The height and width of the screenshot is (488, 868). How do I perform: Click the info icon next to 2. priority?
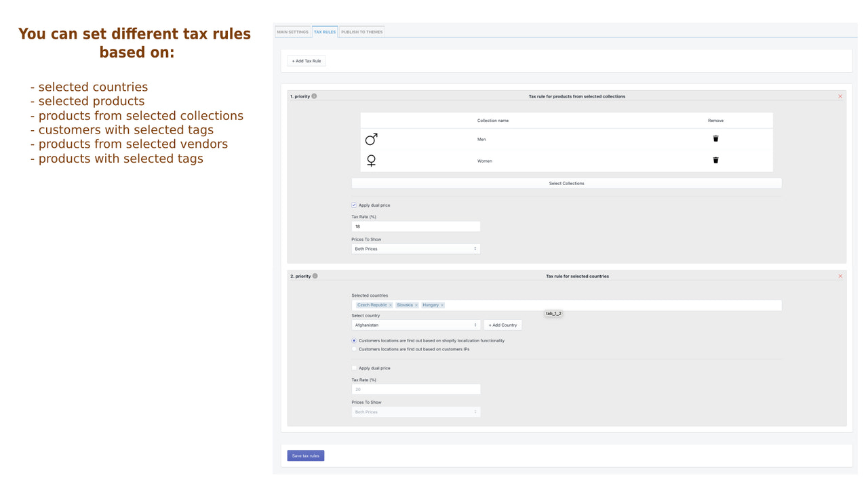(x=316, y=276)
